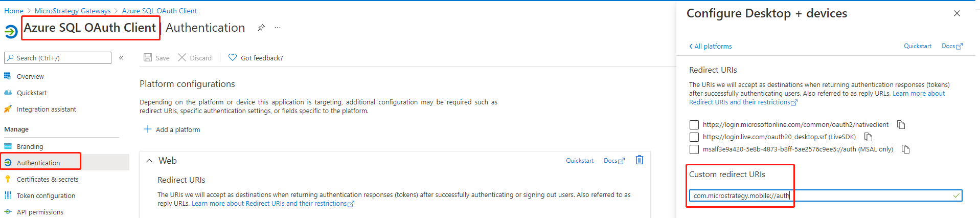
Task: Go back to All platforms
Action: 711,46
